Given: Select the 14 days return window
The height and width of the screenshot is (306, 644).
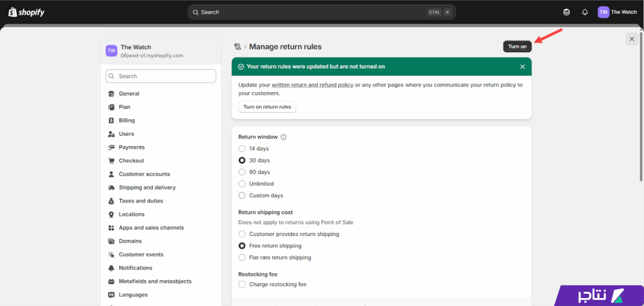Looking at the screenshot, I should click(x=242, y=149).
